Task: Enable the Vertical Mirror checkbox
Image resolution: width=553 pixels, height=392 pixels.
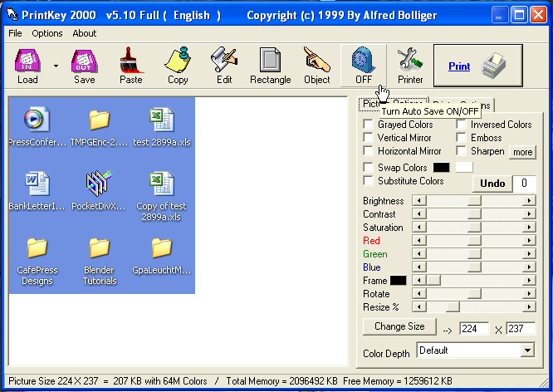Action: pos(368,137)
